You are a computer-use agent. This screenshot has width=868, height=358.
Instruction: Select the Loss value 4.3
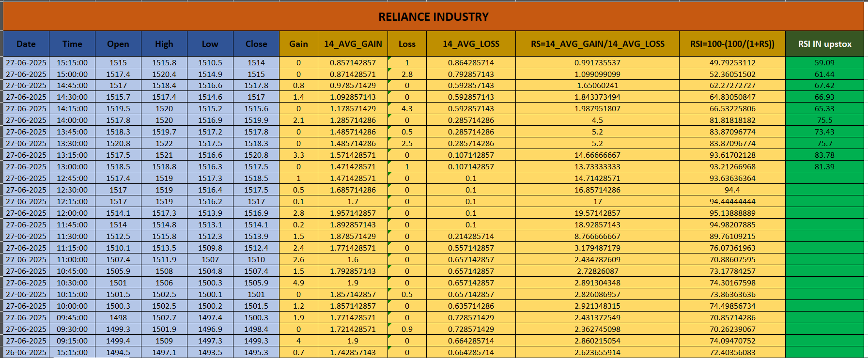tap(407, 109)
